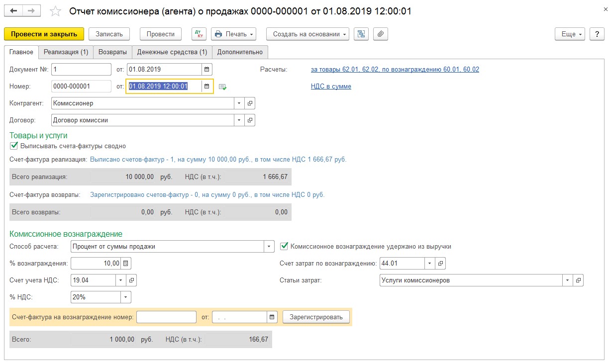Screen dimensions: 610x364
Task: Focus the % вознаграждения value field
Action: [97, 263]
